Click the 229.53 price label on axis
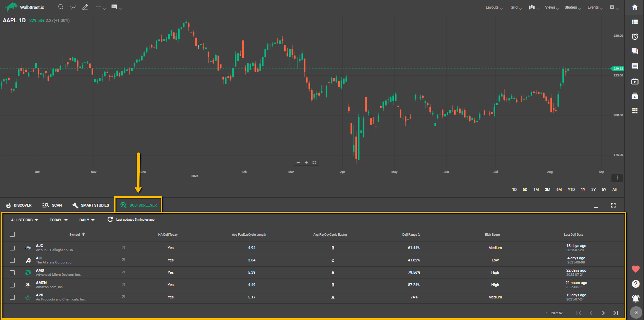The height and width of the screenshot is (320, 644). (x=618, y=69)
